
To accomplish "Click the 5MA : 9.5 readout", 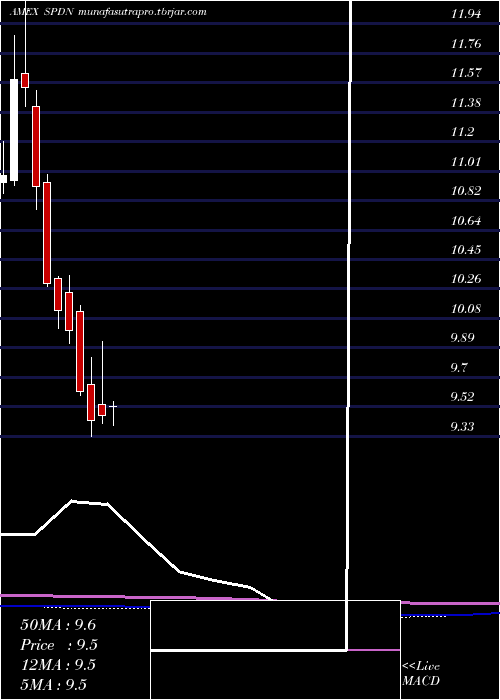I will tap(54, 684).
